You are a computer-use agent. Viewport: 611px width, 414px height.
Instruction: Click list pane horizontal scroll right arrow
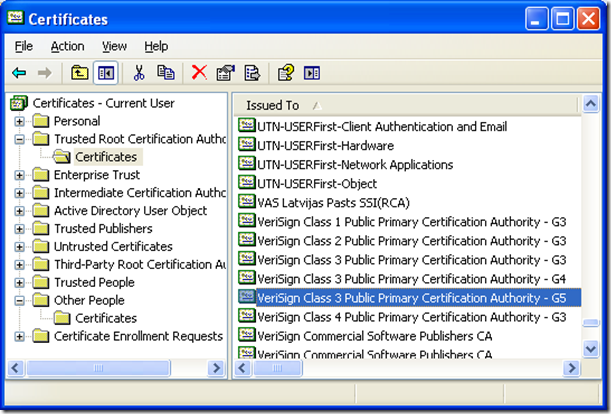(x=572, y=368)
